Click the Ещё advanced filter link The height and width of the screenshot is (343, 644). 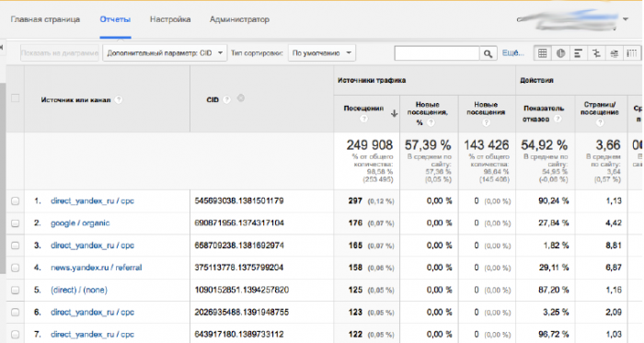513,53
